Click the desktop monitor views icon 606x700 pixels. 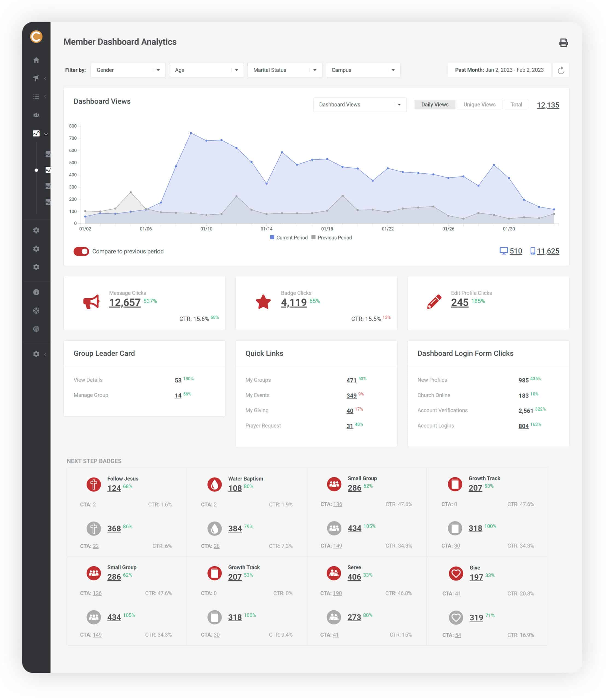pos(503,251)
